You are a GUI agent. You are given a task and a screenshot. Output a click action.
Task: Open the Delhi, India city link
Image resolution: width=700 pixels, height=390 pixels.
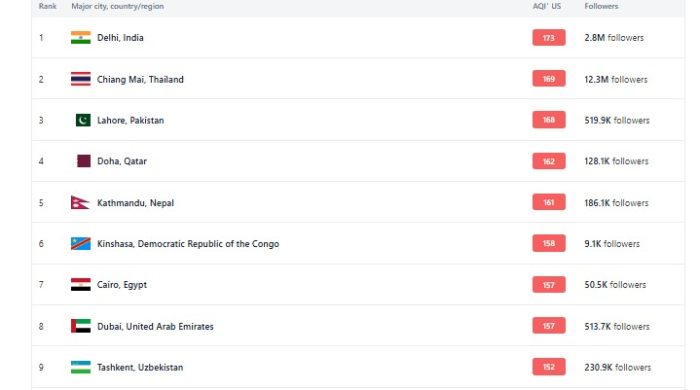click(120, 38)
